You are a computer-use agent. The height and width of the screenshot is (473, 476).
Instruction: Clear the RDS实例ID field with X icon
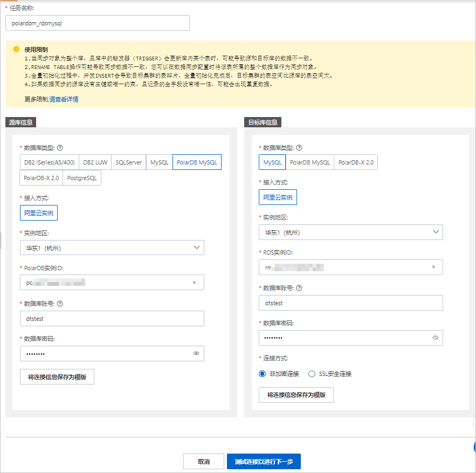pyautogui.click(x=433, y=267)
